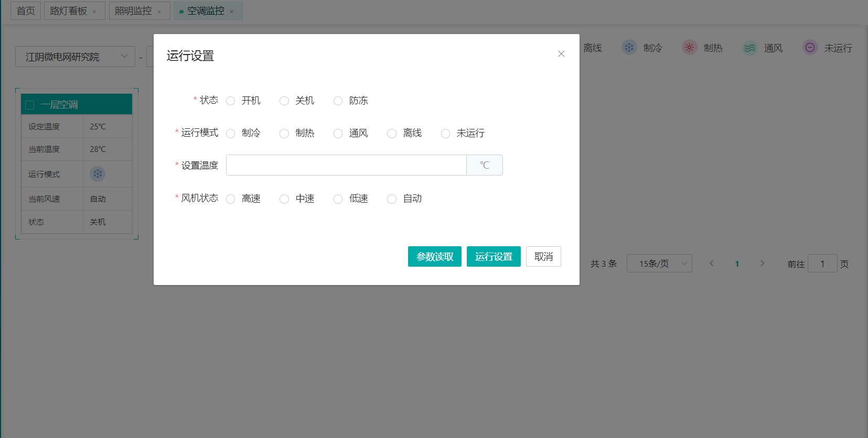
Task: Tick the 一层空调 card checkbox
Action: [x=30, y=105]
